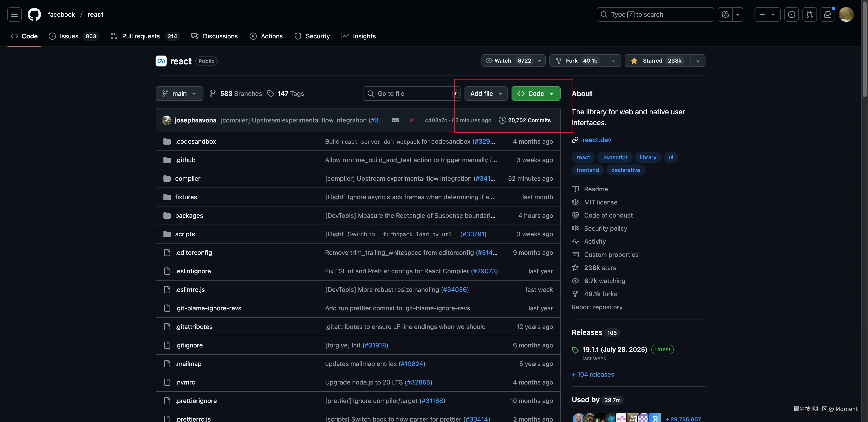Click the failed status X on latest commit
Image resolution: width=868 pixels, height=422 pixels.
click(x=411, y=120)
